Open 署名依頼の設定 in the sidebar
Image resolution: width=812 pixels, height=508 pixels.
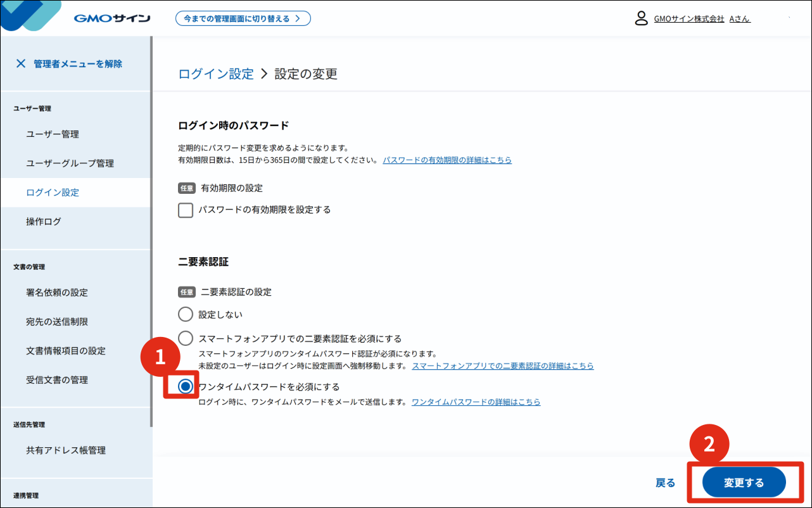click(57, 293)
